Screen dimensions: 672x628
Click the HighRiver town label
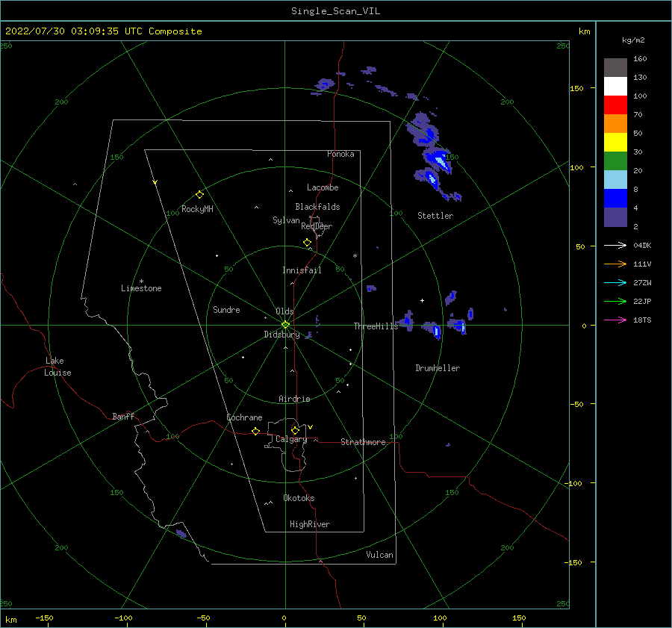tap(310, 524)
